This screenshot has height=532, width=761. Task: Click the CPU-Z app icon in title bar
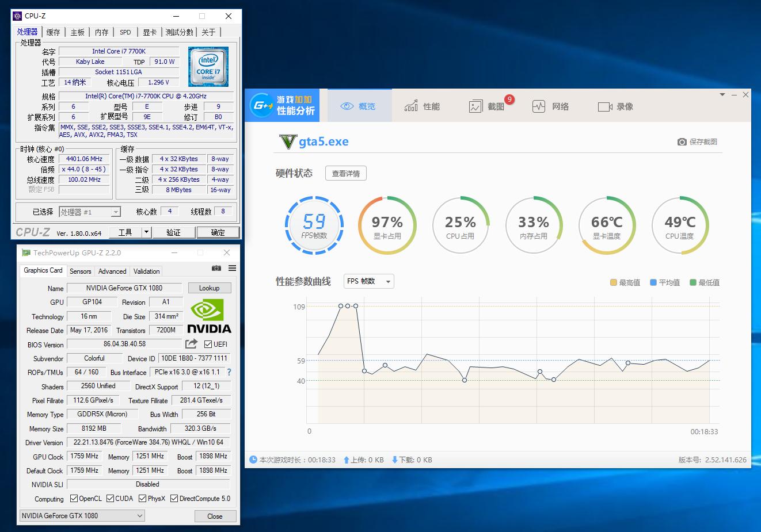pos(17,16)
